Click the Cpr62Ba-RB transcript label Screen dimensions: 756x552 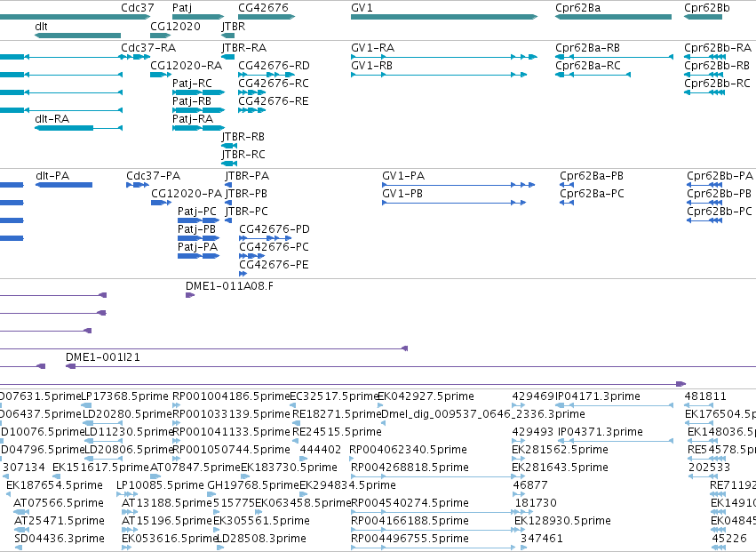coord(587,48)
